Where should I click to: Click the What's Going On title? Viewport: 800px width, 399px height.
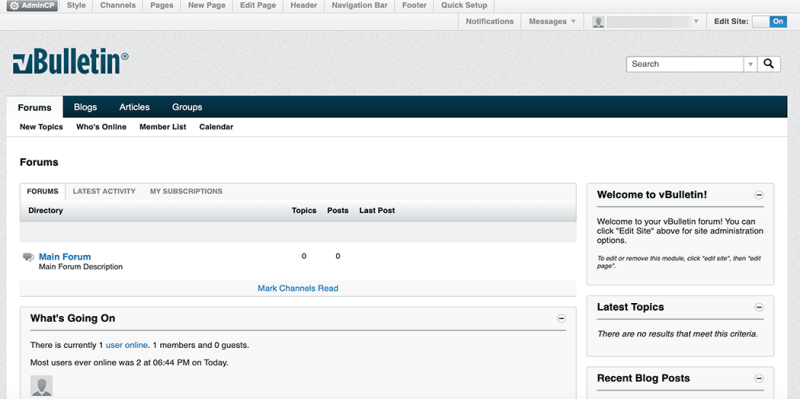coord(72,318)
